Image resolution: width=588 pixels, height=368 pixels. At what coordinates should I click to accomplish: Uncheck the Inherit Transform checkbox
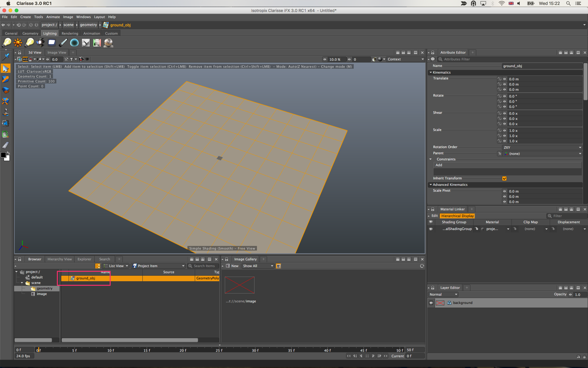(504, 178)
